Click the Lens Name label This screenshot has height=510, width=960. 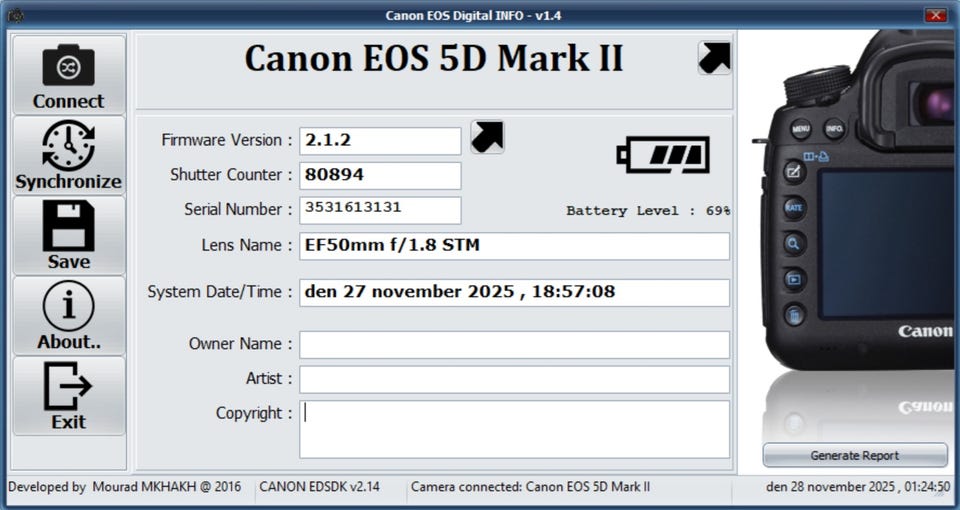click(247, 245)
